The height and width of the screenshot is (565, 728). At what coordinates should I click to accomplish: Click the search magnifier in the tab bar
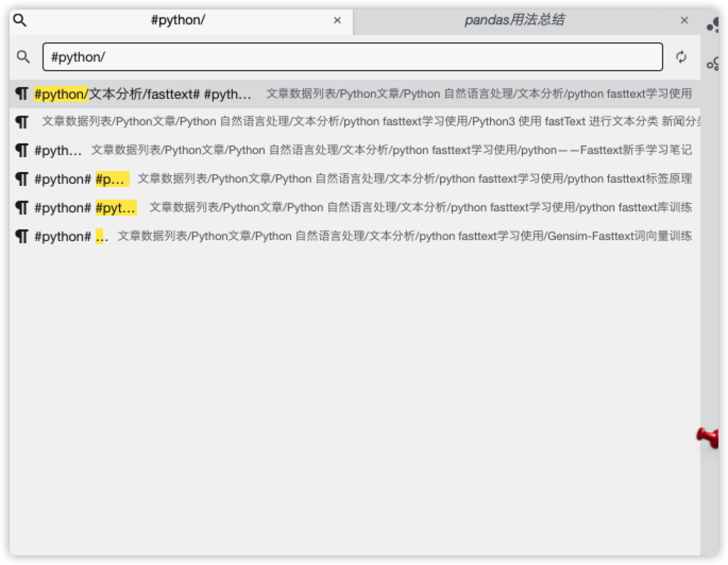point(20,20)
